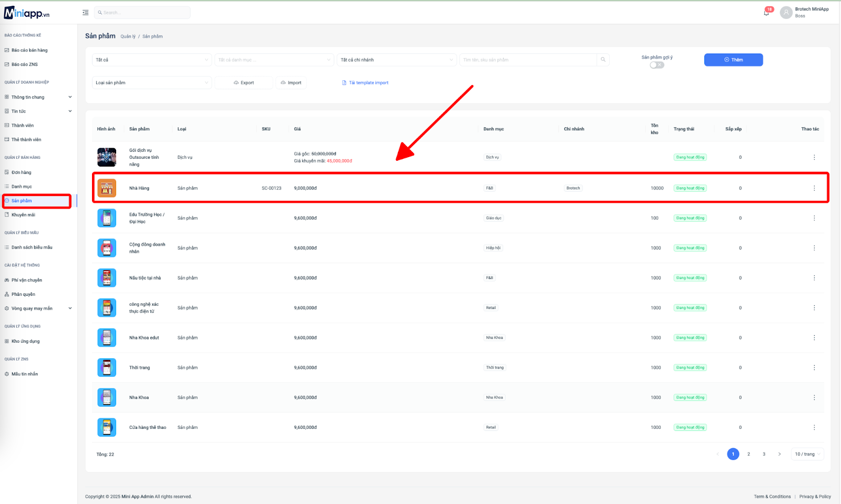The image size is (841, 504).
Task: Open three-dot menu for Edu Trường Học row
Action: point(814,218)
